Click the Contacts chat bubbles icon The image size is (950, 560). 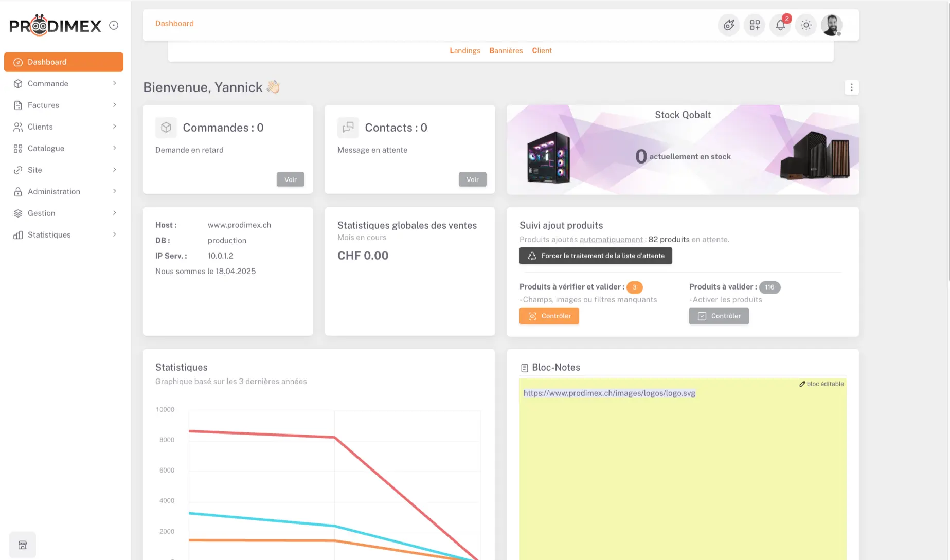[348, 128]
